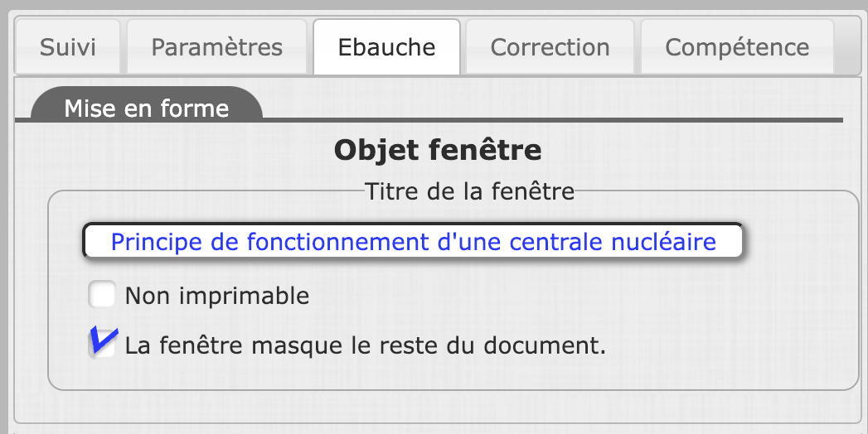The image size is (868, 434).
Task: Switch to the Paramètres tab
Action: [x=216, y=46]
